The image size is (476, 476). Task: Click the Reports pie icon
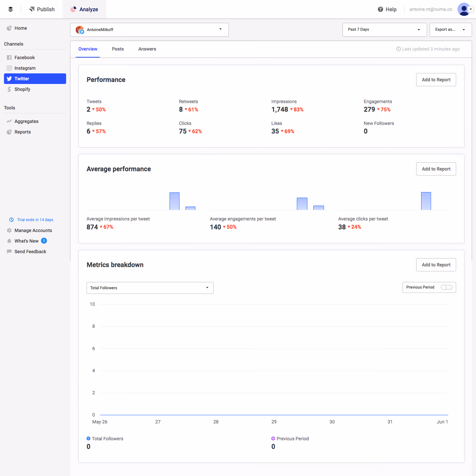[9, 132]
